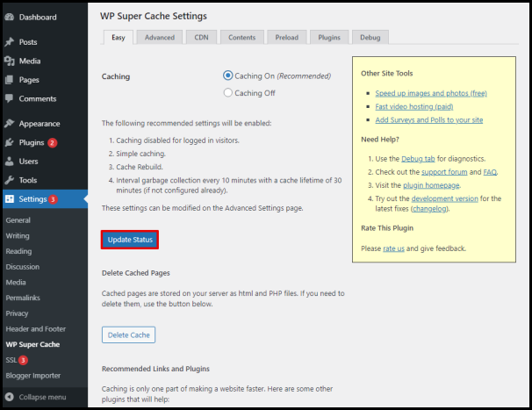Open the Plugins tab in settings

[329, 38]
